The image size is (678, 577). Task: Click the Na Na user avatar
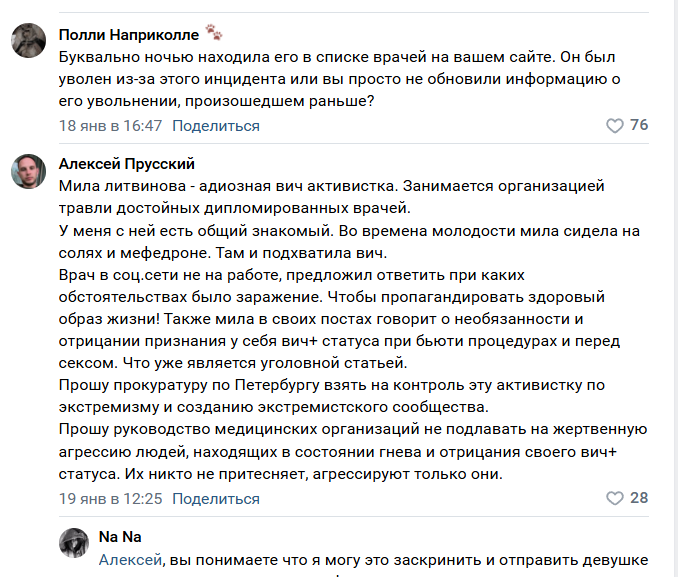pyautogui.click(x=75, y=543)
